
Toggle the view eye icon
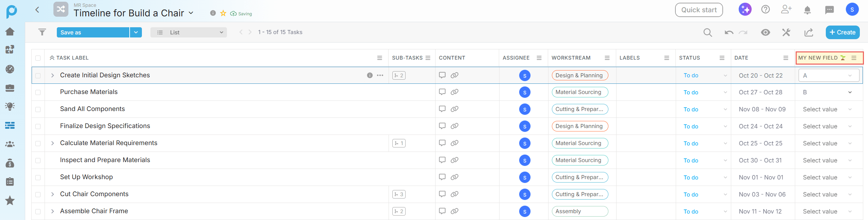tap(765, 32)
